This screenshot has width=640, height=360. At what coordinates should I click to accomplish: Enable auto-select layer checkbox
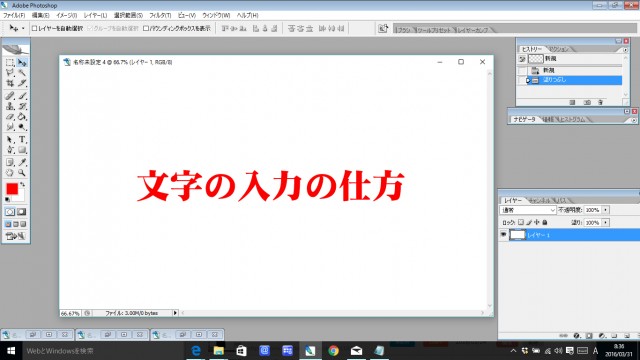click(x=34, y=28)
